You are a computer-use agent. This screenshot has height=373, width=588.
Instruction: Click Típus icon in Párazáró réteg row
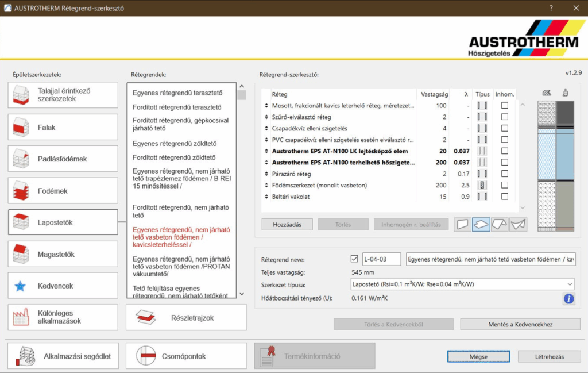[482, 174]
